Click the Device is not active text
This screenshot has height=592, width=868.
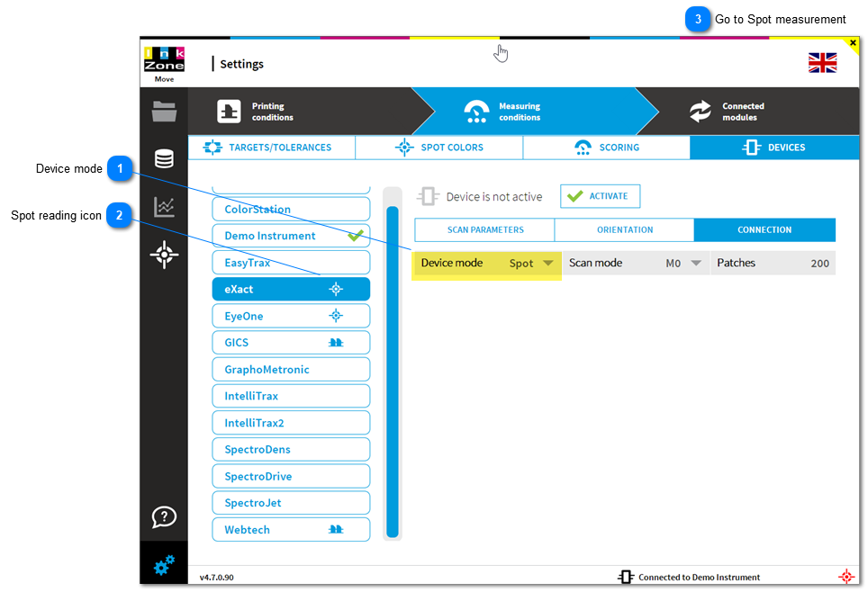click(493, 196)
